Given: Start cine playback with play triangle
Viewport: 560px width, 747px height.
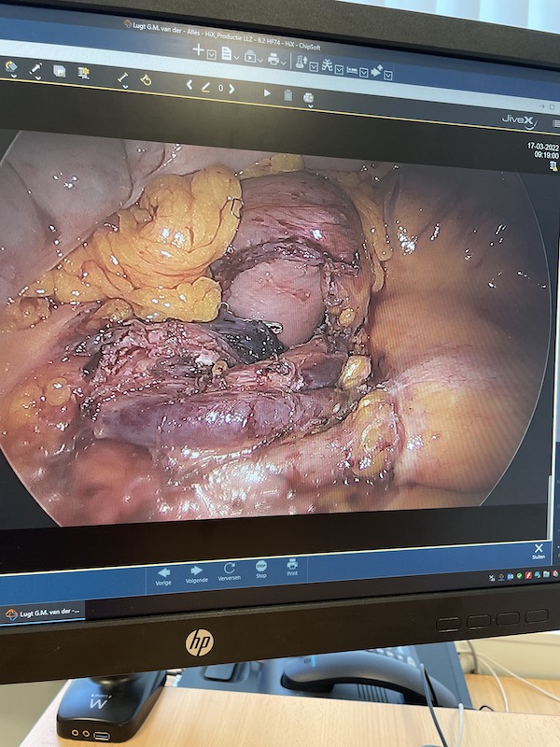Looking at the screenshot, I should [x=267, y=92].
